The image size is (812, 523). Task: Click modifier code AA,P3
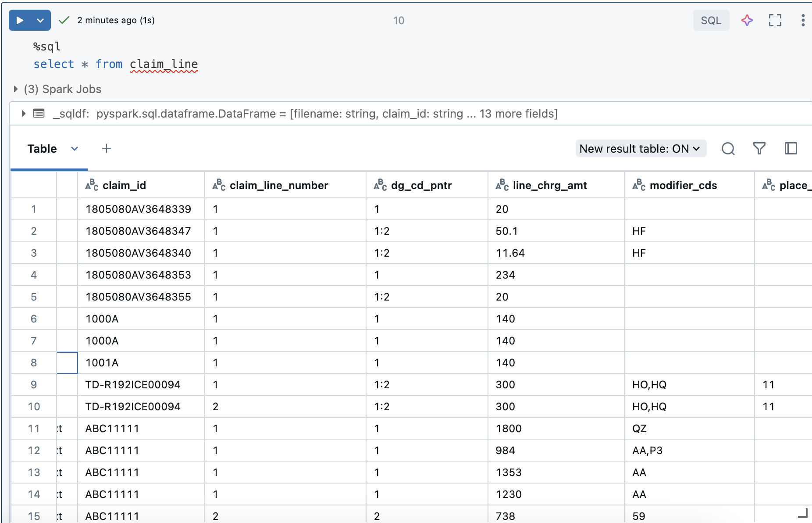(690, 450)
